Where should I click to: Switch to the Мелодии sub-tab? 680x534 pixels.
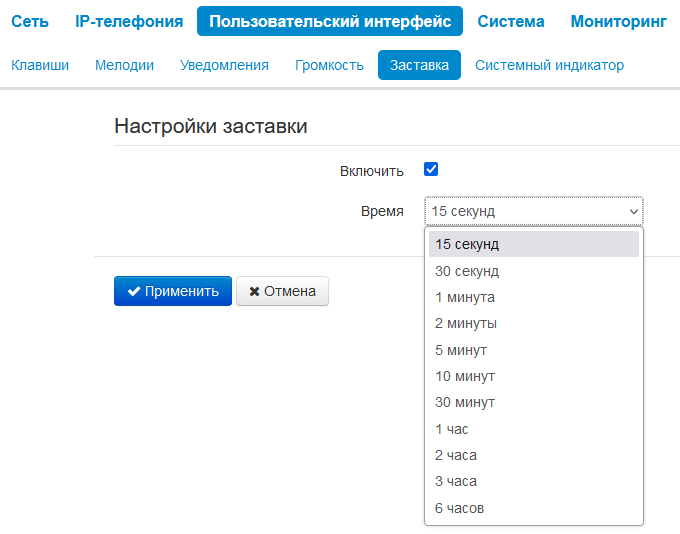[x=124, y=65]
